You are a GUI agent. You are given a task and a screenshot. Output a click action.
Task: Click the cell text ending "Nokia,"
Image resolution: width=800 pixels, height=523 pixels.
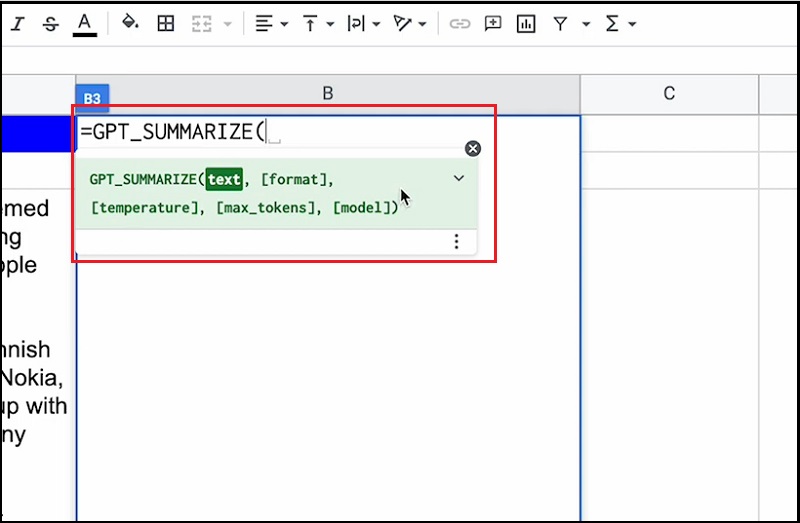[x=32, y=379]
